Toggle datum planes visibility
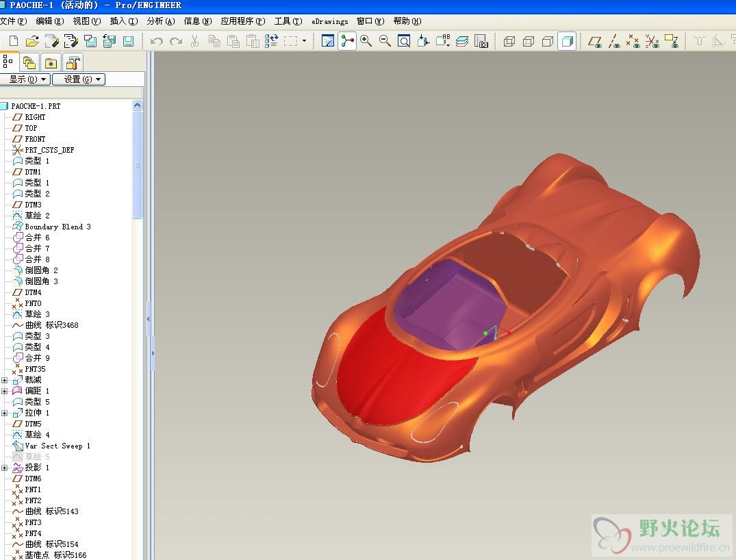Image resolution: width=736 pixels, height=560 pixels. (x=595, y=41)
